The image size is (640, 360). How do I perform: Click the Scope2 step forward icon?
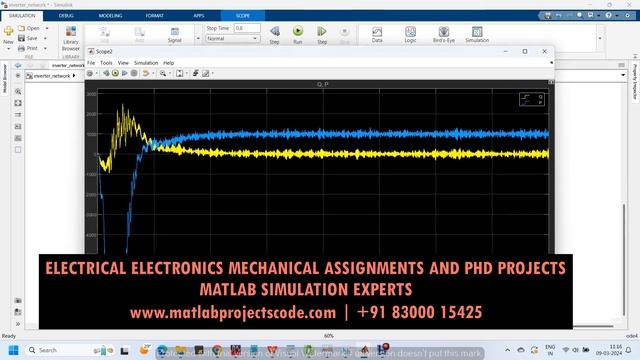tap(125, 73)
